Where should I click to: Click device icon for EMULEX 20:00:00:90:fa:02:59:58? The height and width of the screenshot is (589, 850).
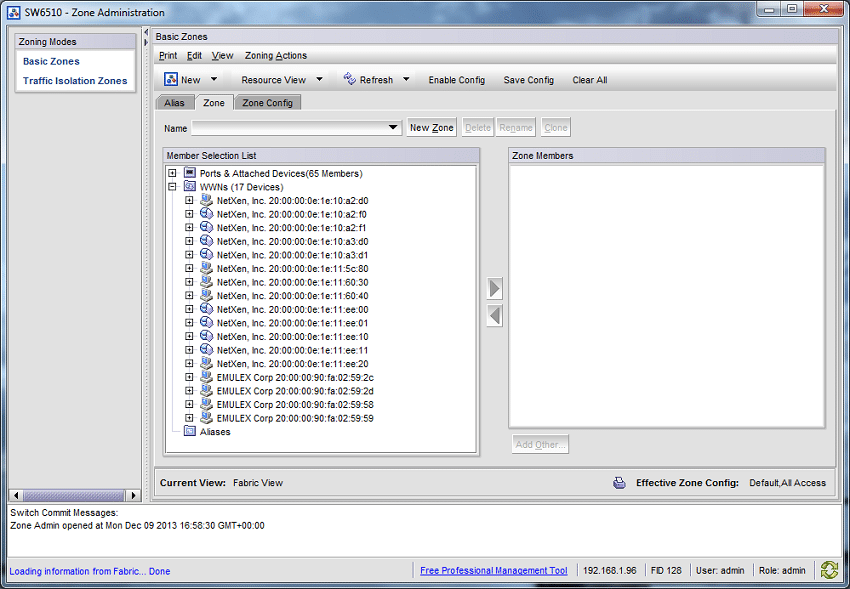[207, 404]
